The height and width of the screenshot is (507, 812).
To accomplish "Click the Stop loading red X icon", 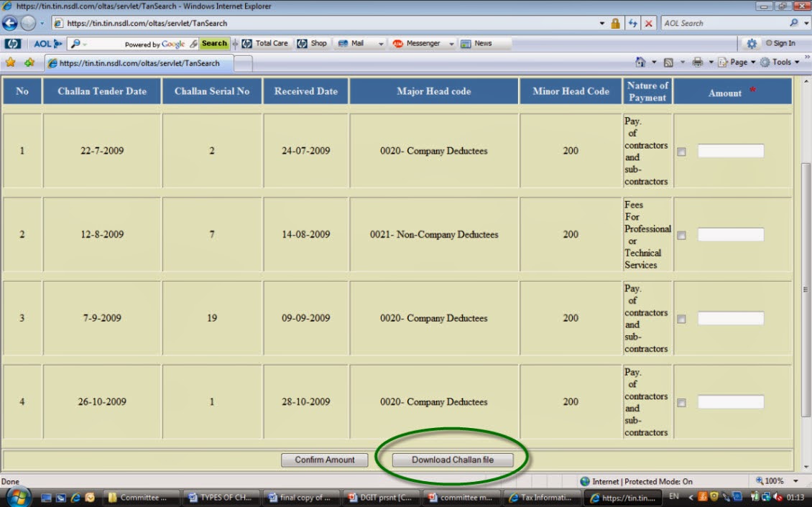I will click(x=648, y=23).
